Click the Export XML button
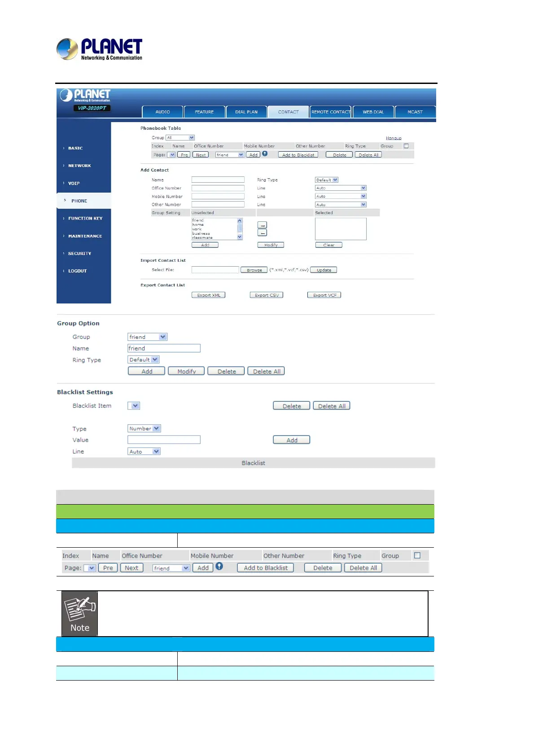 [x=209, y=295]
